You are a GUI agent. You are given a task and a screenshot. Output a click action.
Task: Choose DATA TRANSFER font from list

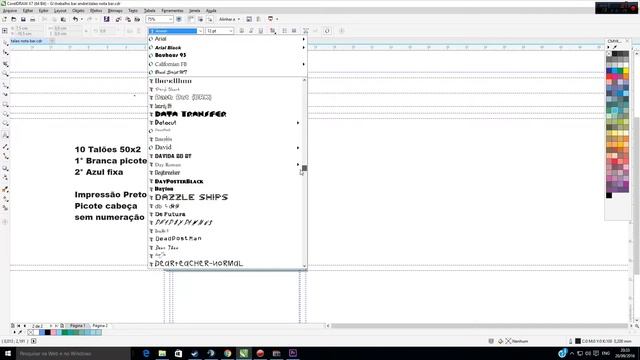pyautogui.click(x=190, y=114)
